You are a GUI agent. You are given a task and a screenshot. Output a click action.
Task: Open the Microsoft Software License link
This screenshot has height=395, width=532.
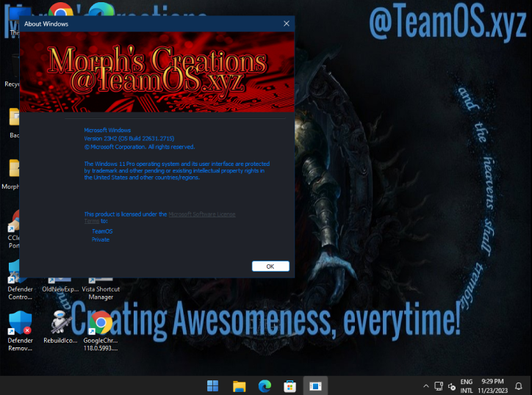(202, 214)
